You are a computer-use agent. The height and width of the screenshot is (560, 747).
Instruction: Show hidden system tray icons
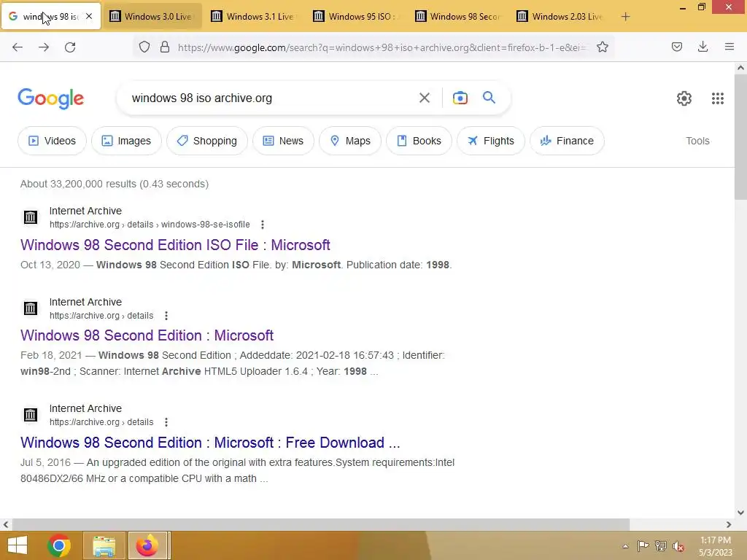pyautogui.click(x=625, y=546)
